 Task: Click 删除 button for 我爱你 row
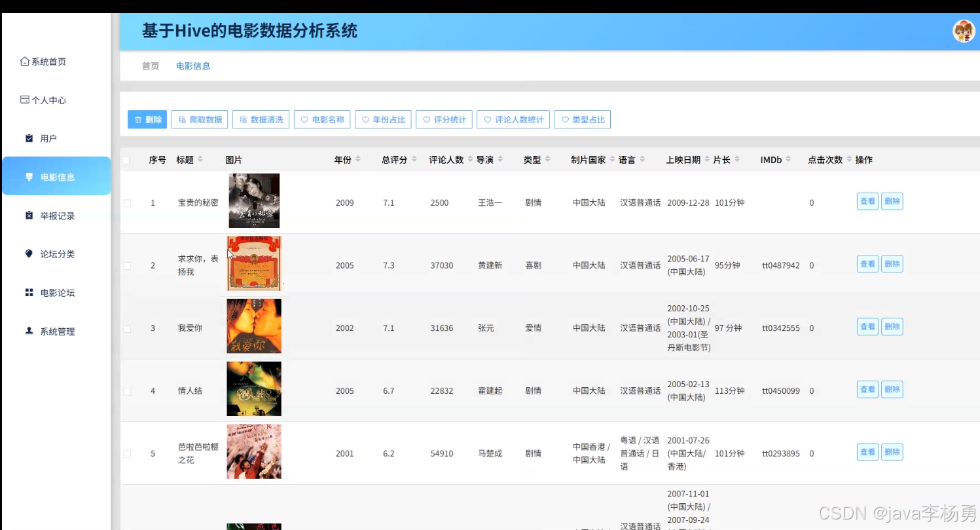point(892,326)
